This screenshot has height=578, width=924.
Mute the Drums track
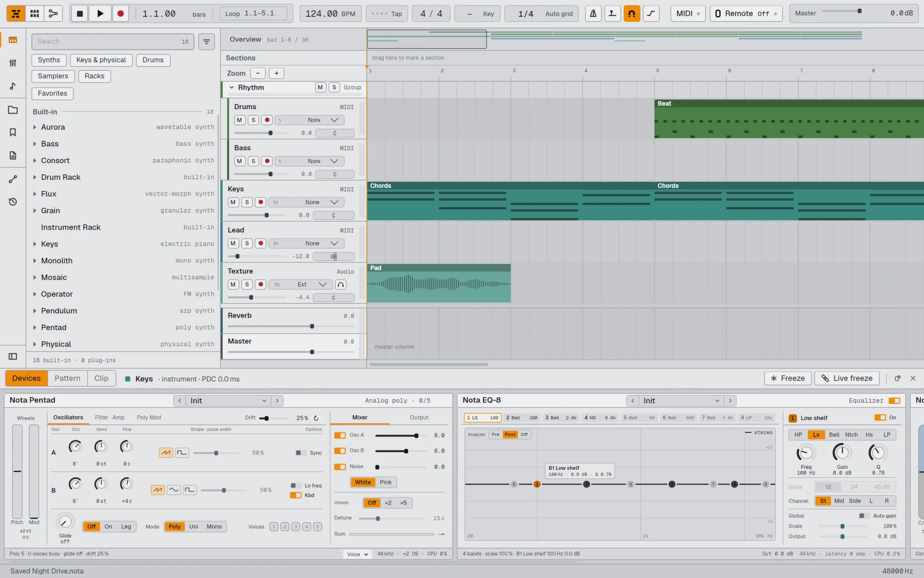point(239,120)
